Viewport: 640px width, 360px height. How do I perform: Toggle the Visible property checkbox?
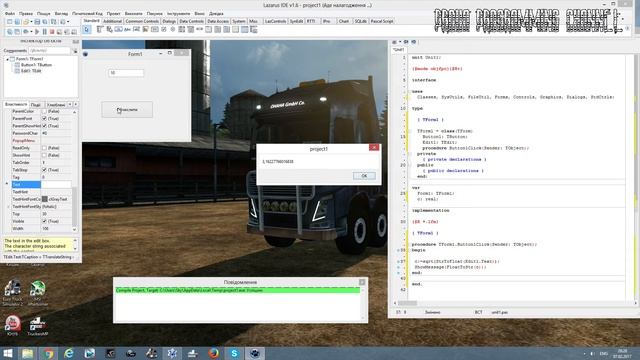(44, 221)
